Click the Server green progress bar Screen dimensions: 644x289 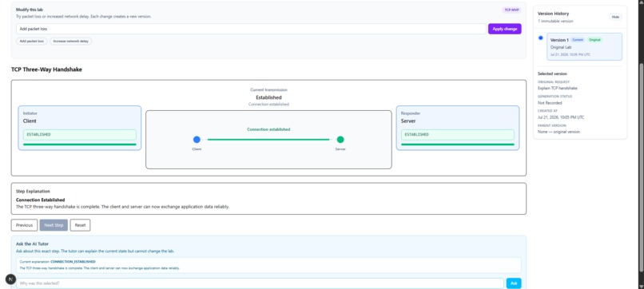coord(458,144)
